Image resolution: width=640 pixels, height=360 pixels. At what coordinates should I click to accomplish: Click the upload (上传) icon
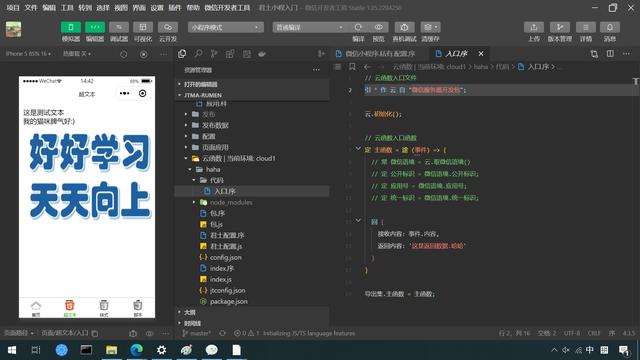534,27
